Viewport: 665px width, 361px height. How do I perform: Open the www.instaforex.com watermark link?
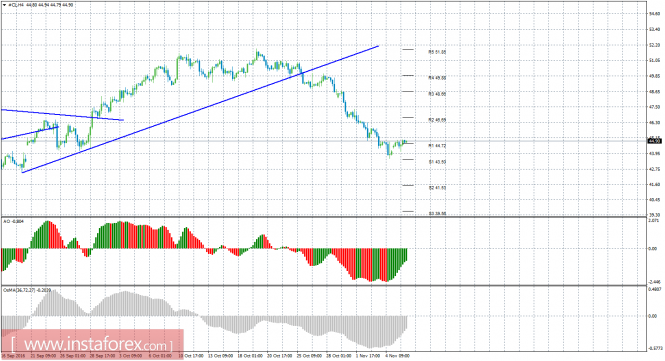tap(92, 344)
